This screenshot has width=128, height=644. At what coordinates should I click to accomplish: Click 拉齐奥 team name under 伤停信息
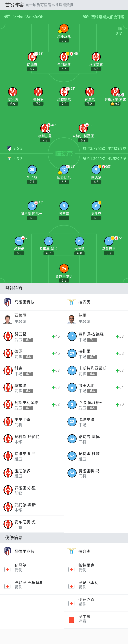click(84, 551)
